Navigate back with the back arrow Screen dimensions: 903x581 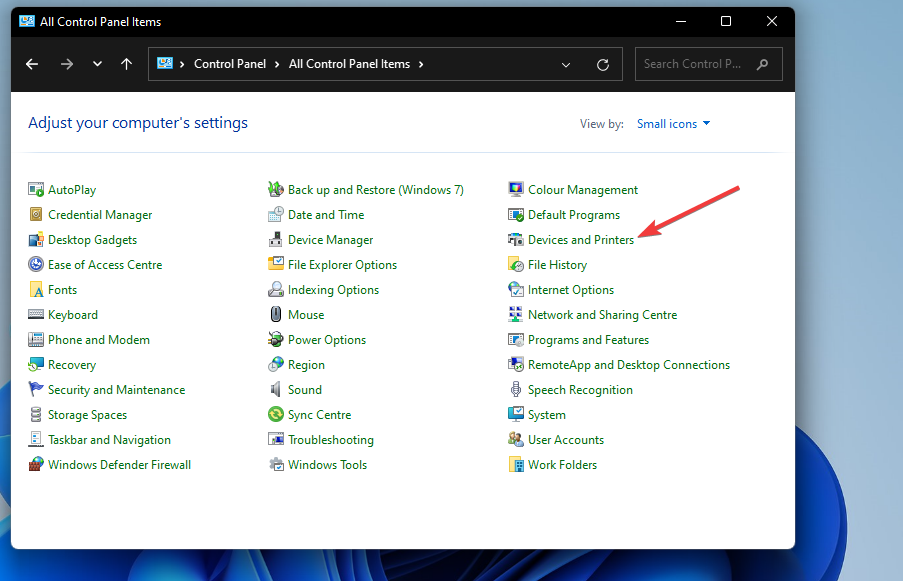(x=31, y=63)
